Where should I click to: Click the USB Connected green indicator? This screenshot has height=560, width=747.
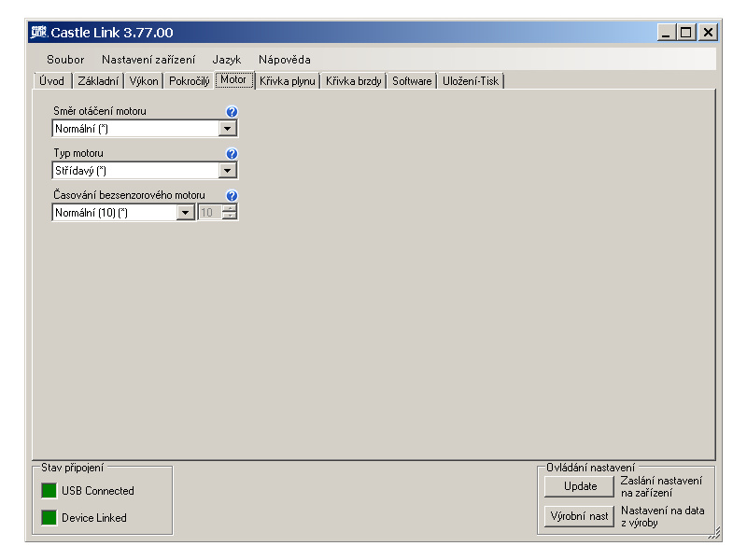pyautogui.click(x=49, y=491)
